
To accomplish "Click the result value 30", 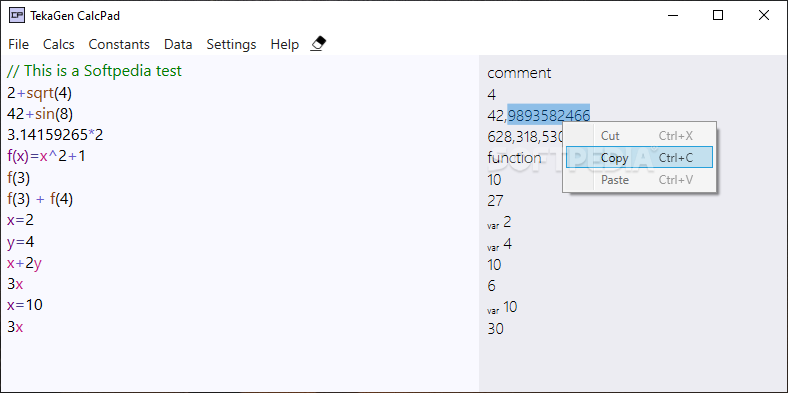I will click(x=495, y=329).
